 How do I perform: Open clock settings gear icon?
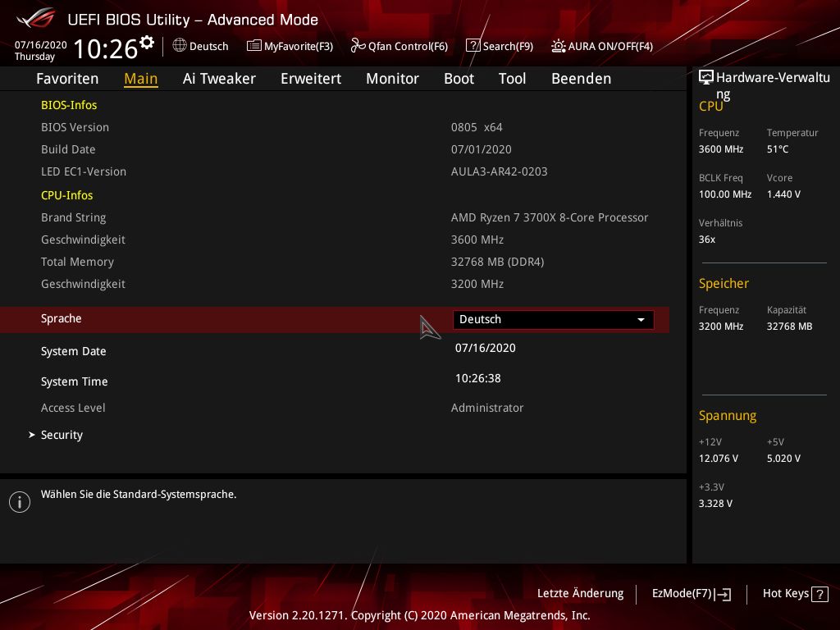pos(147,42)
